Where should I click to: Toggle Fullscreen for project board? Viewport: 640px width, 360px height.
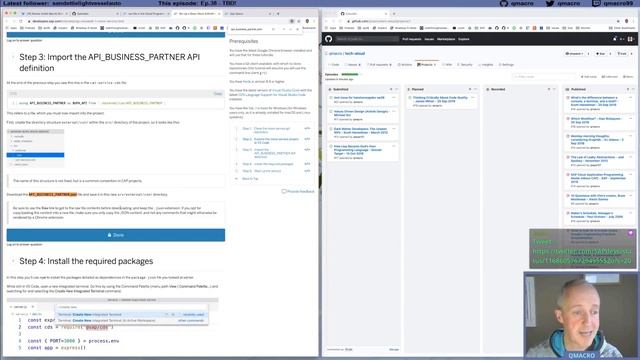pyautogui.click(x=610, y=76)
